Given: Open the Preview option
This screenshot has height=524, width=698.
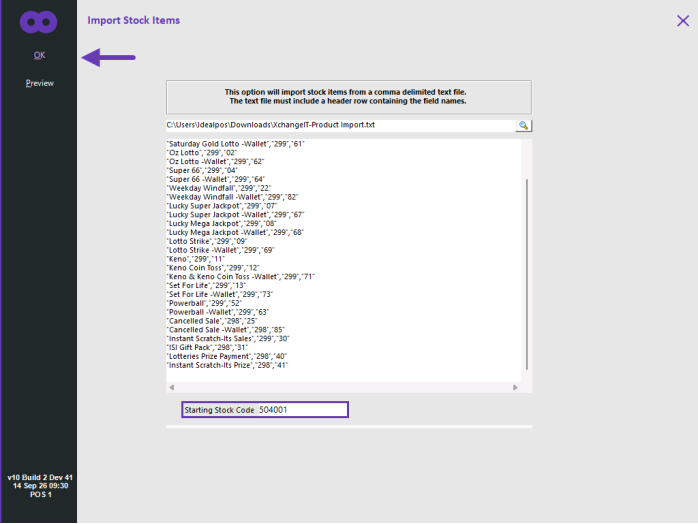Looking at the screenshot, I should tap(40, 83).
